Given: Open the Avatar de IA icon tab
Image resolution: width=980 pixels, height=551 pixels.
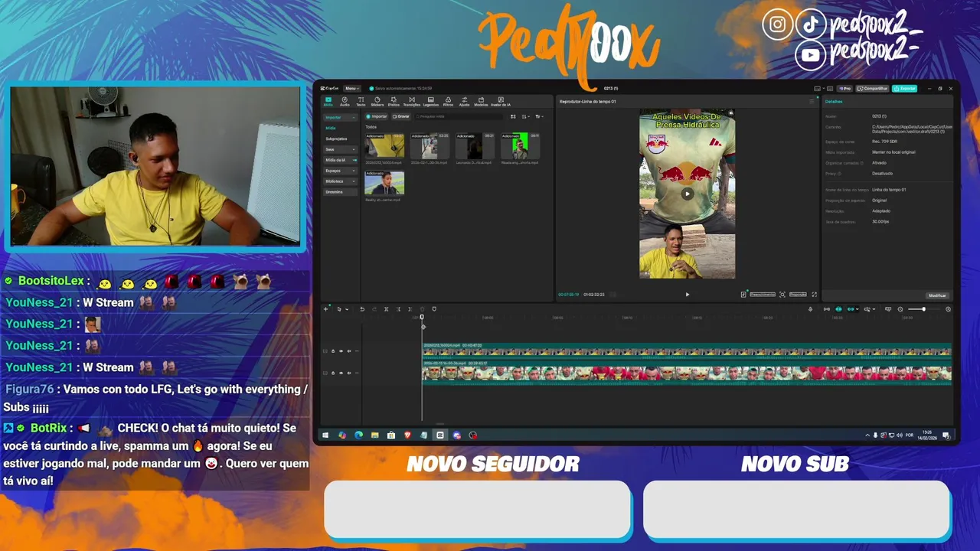Looking at the screenshot, I should pyautogui.click(x=501, y=101).
